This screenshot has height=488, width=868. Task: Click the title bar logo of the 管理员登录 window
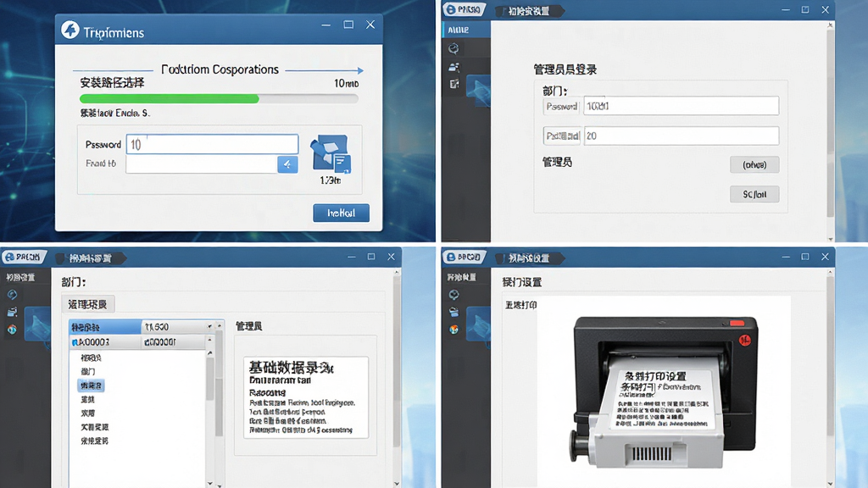464,9
